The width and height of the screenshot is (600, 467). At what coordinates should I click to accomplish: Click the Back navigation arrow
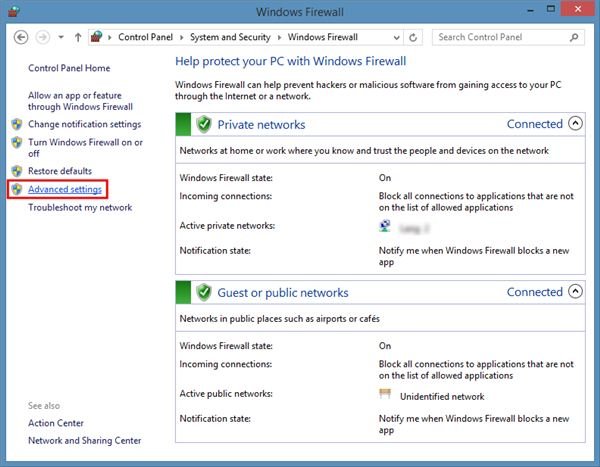[x=21, y=38]
